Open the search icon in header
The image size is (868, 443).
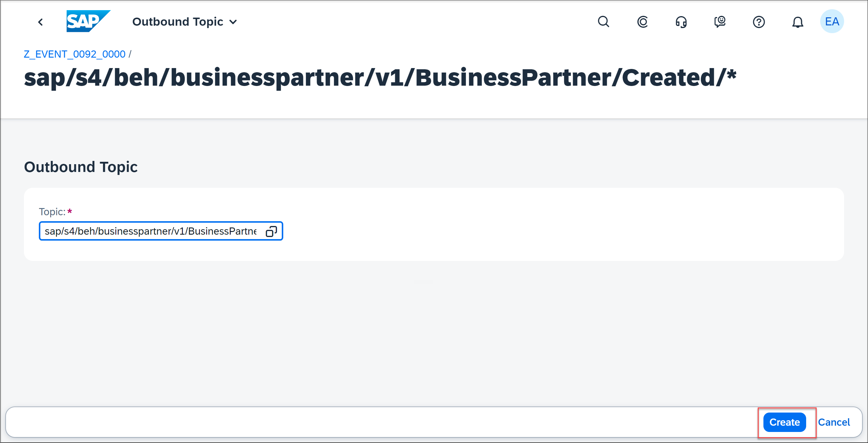[x=604, y=22]
